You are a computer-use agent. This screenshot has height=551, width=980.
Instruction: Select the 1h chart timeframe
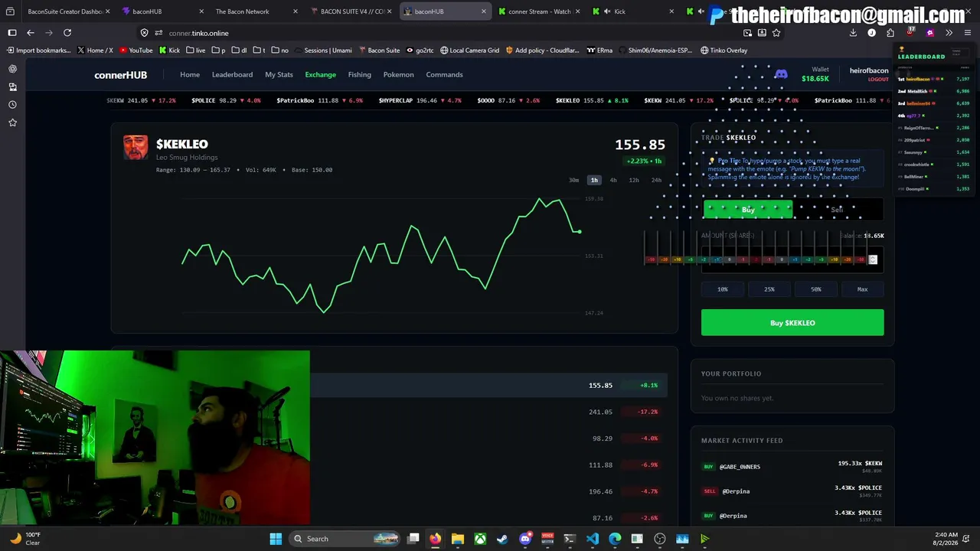pyautogui.click(x=594, y=180)
